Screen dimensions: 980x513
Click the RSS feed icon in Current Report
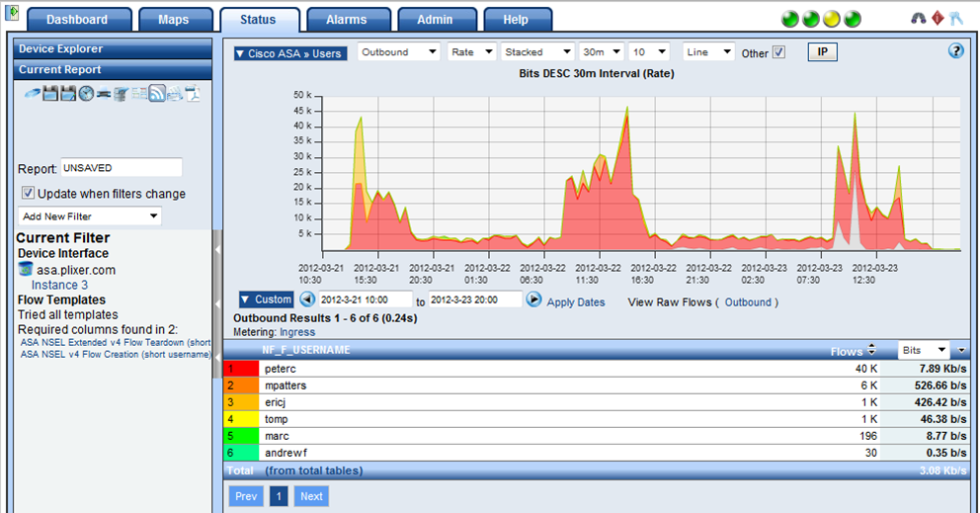[x=156, y=94]
